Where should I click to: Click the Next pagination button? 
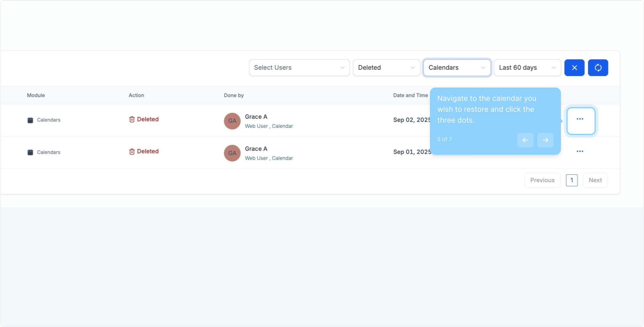point(595,180)
